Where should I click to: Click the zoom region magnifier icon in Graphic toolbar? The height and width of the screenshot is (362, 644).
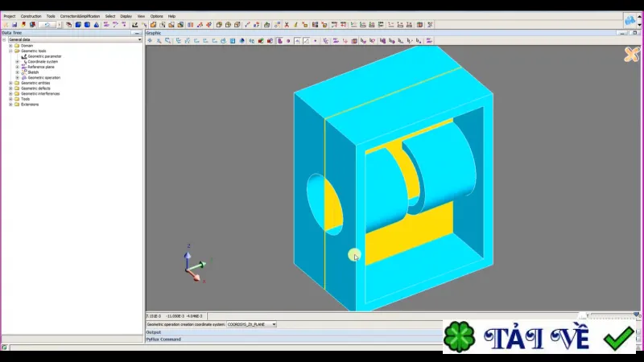coord(168,41)
